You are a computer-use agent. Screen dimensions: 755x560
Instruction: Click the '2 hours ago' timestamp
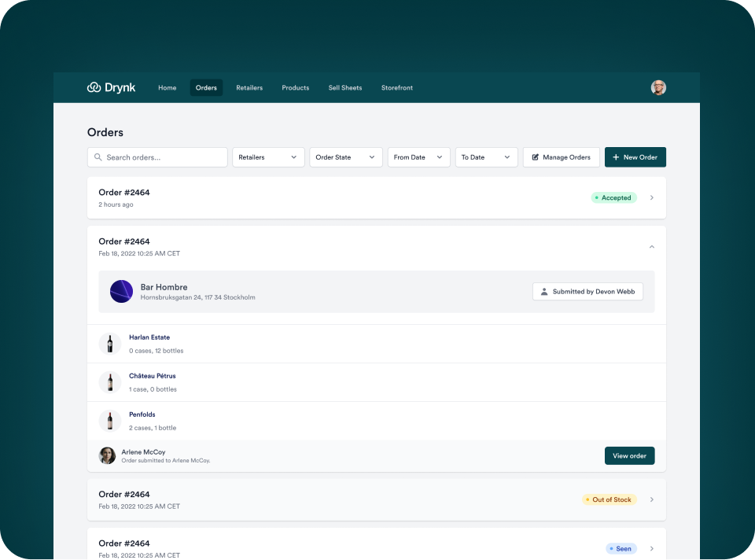(x=116, y=204)
